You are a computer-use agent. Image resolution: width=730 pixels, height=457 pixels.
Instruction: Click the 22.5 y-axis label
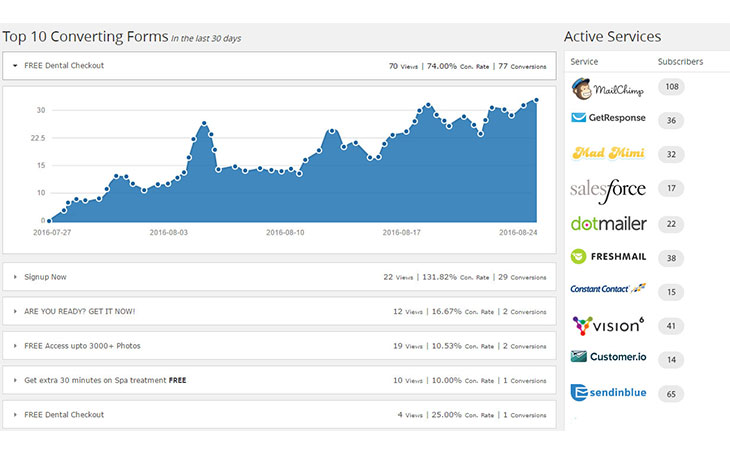[38, 138]
